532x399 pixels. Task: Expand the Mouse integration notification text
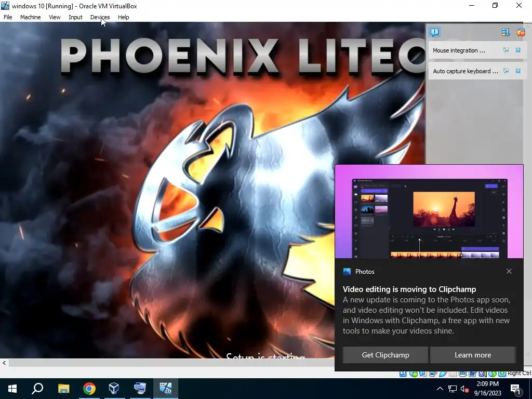point(459,50)
